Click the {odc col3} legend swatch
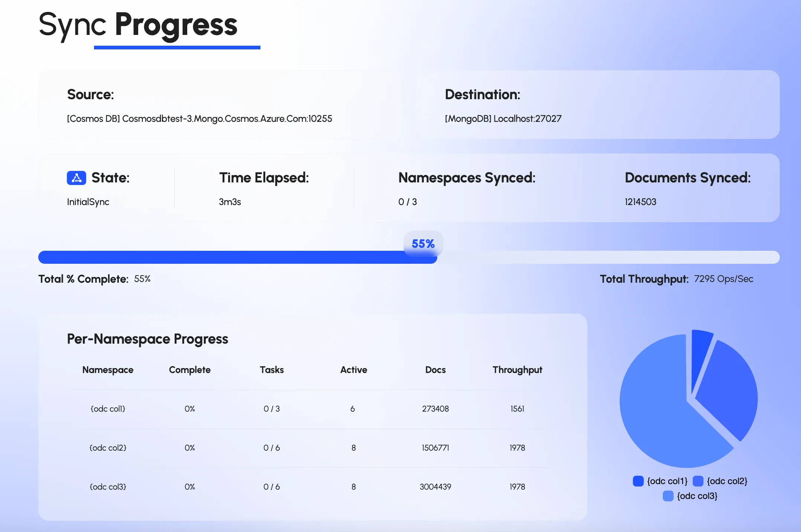This screenshot has height=532, width=801. 668,496
